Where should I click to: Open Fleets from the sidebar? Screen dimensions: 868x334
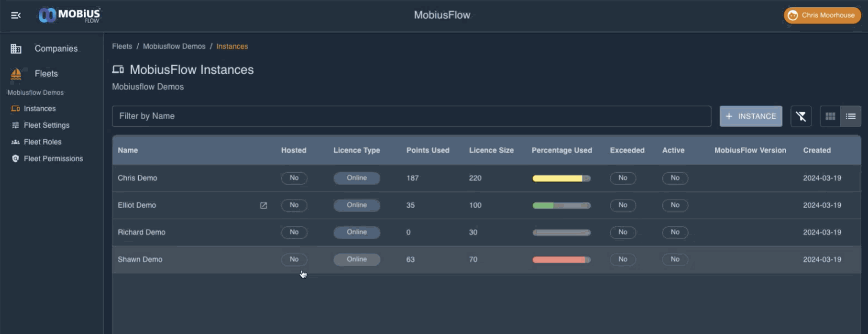point(46,73)
